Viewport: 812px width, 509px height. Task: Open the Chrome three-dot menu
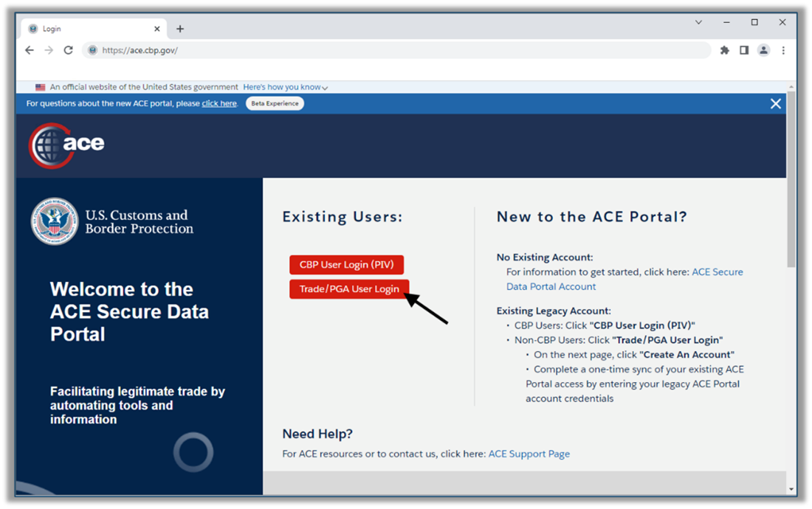pos(783,50)
